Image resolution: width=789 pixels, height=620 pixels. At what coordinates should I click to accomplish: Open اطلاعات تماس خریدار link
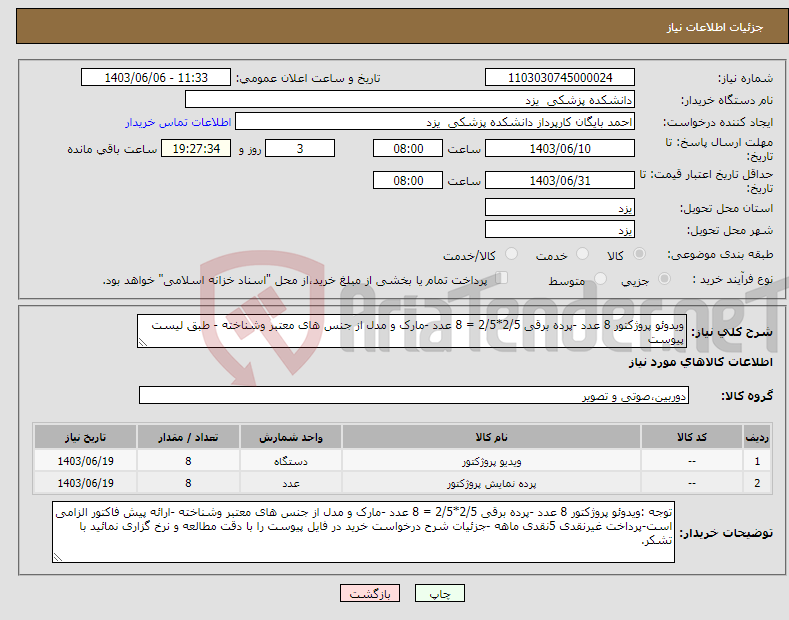tap(178, 122)
